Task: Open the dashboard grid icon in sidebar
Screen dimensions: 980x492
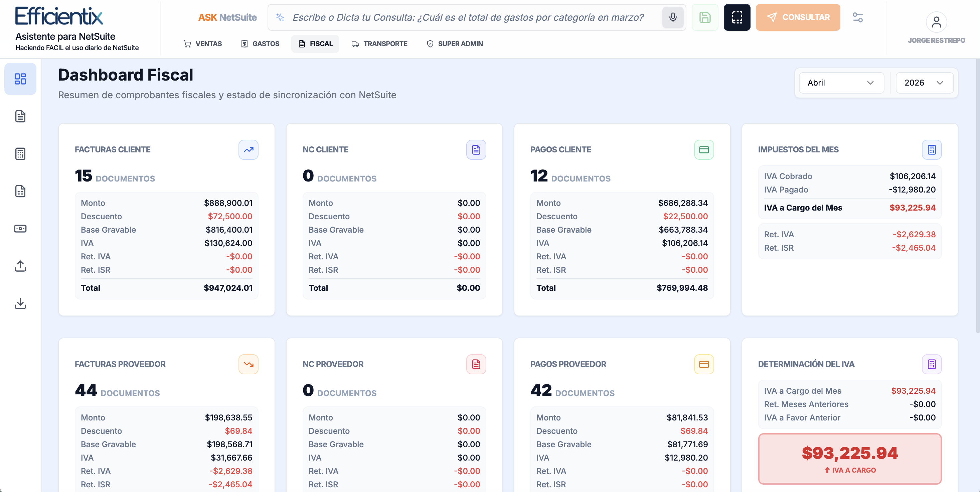Action: (x=20, y=79)
